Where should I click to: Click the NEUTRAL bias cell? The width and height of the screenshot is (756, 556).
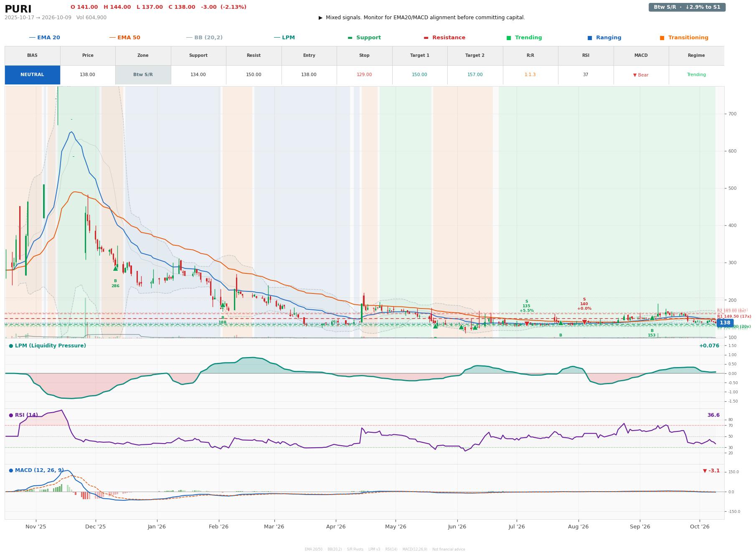(32, 75)
